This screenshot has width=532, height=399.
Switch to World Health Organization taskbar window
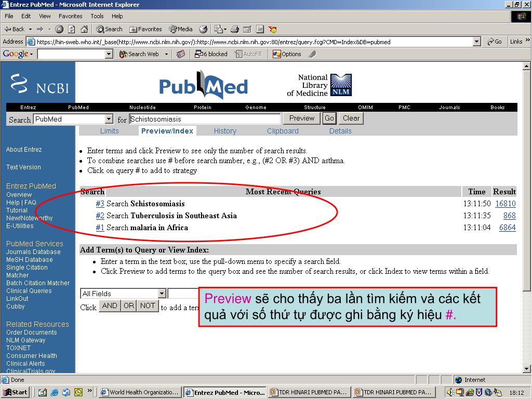140,392
